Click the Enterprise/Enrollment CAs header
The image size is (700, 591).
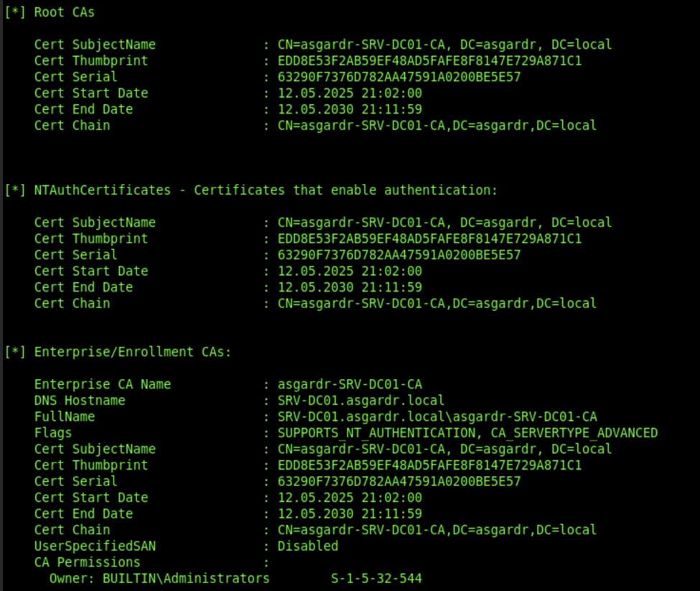(118, 352)
